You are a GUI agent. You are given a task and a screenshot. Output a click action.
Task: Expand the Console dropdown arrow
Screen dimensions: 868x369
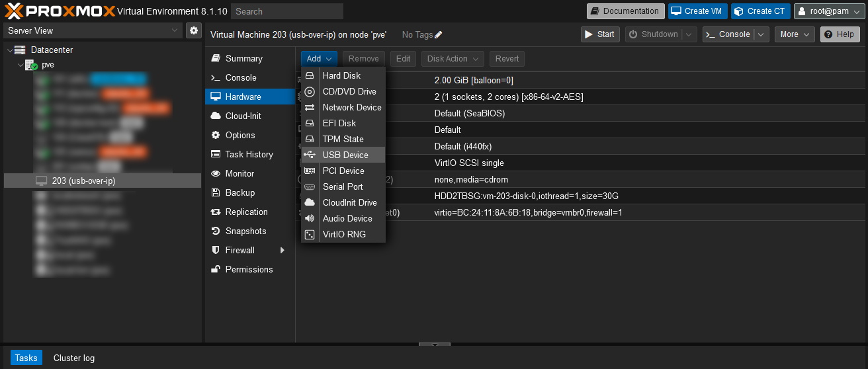[x=761, y=34]
